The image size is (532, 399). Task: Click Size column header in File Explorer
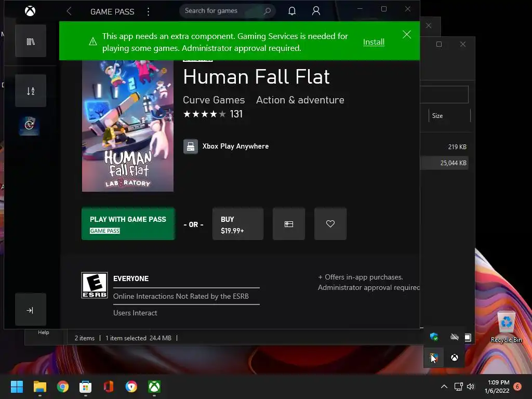449,116
